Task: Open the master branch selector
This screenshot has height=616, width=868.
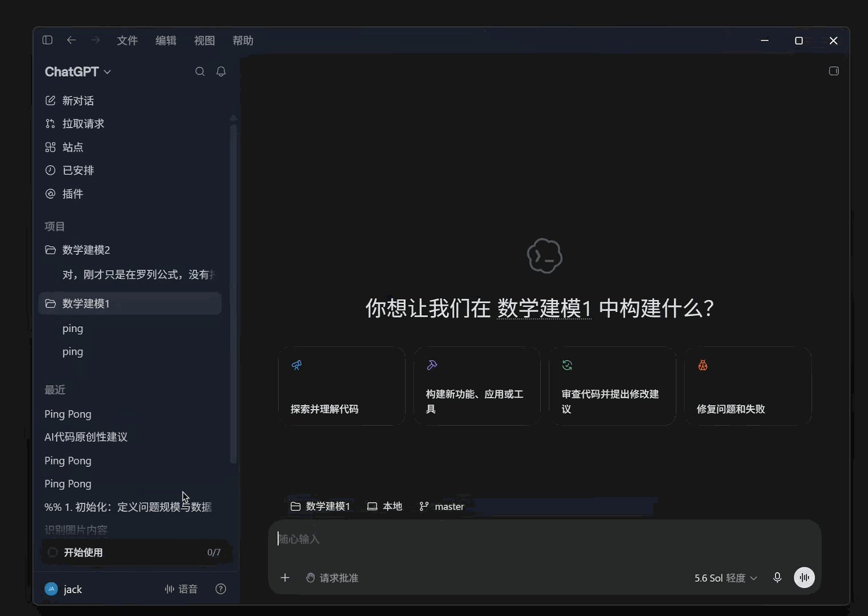Action: [441, 506]
